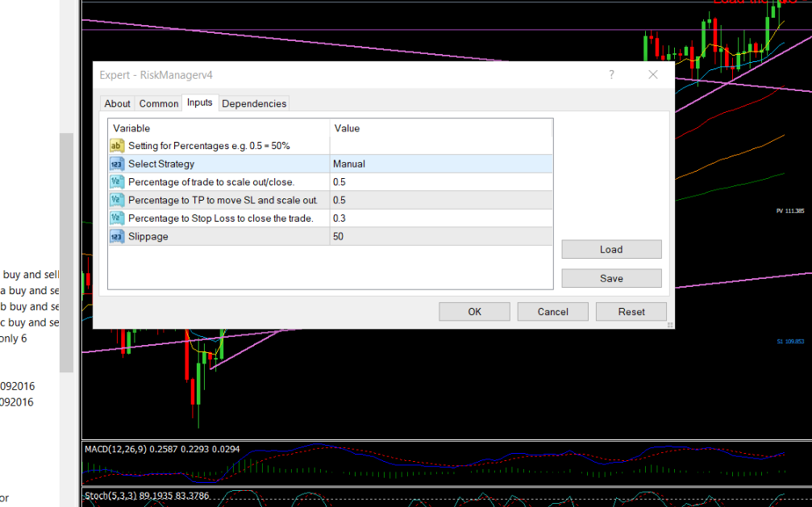Edit the Percentage to Stop Loss value 0.3

pyautogui.click(x=440, y=218)
